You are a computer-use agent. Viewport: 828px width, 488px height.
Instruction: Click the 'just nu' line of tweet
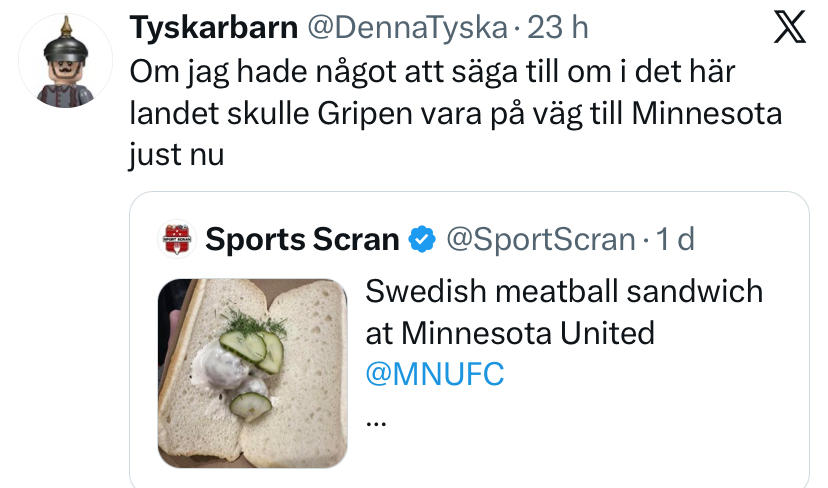pos(177,155)
